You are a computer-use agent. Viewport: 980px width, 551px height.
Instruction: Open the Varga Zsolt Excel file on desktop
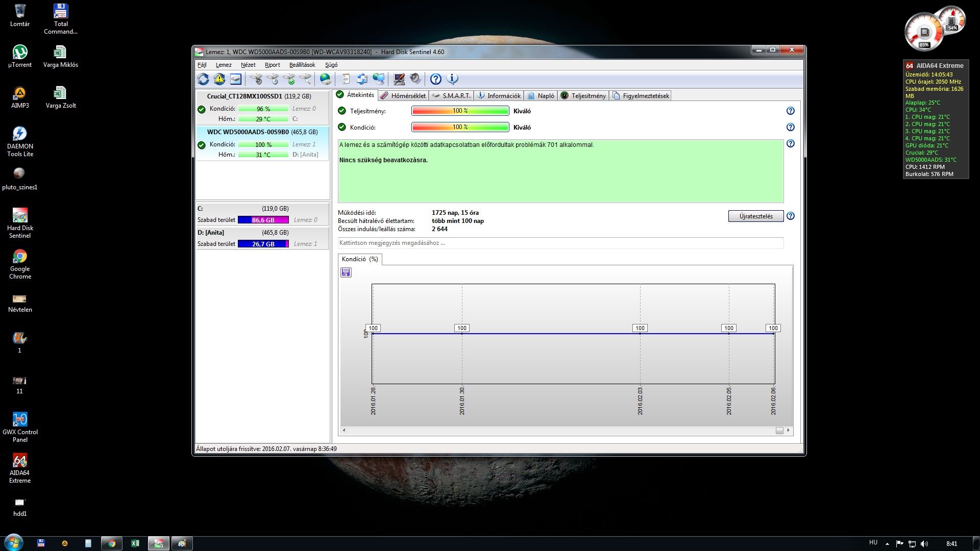(61, 97)
